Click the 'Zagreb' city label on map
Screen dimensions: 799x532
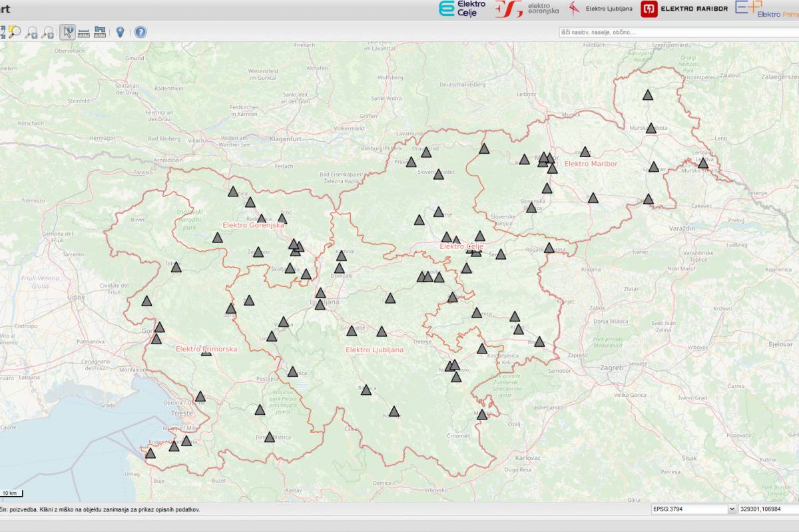611,368
